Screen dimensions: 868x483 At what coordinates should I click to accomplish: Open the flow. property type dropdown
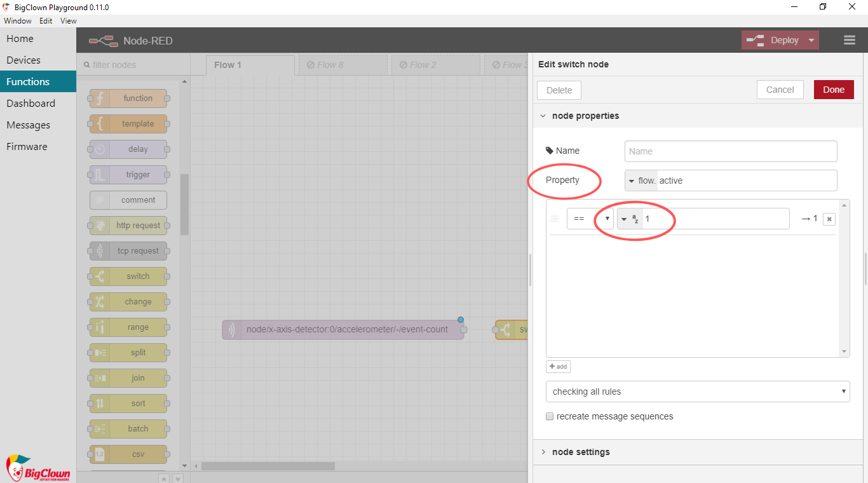click(x=641, y=180)
